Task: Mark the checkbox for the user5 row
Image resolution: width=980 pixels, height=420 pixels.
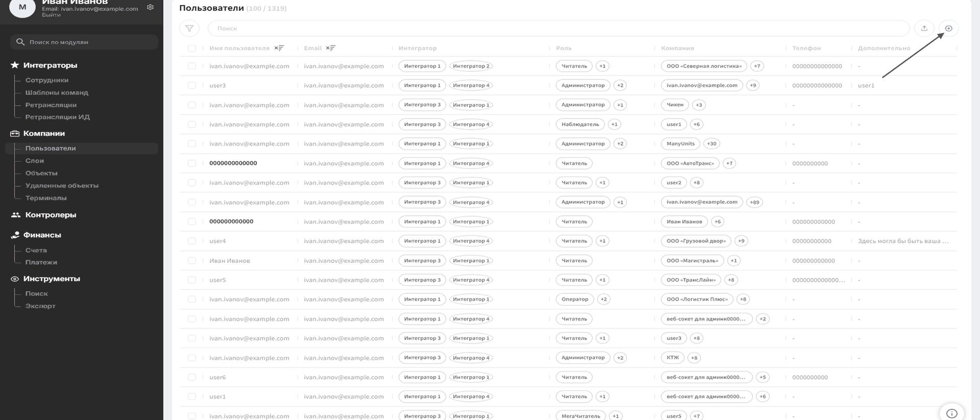Action: tap(192, 280)
